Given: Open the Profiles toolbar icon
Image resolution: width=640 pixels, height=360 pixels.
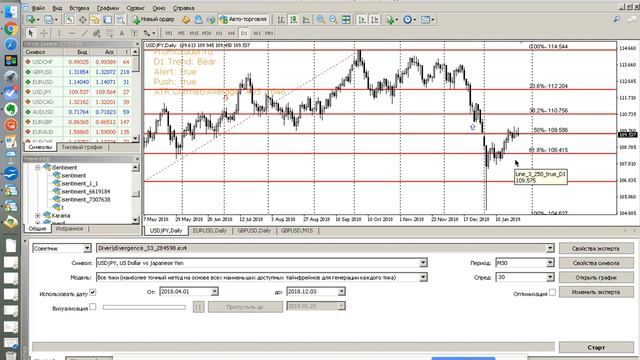Looking at the screenshot, I should click(x=50, y=19).
